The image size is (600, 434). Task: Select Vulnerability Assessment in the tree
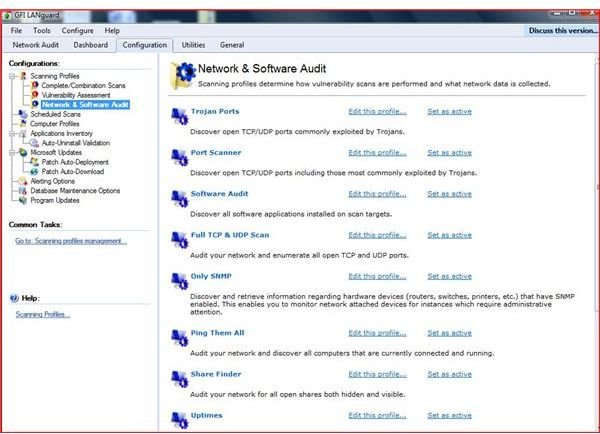coord(76,95)
